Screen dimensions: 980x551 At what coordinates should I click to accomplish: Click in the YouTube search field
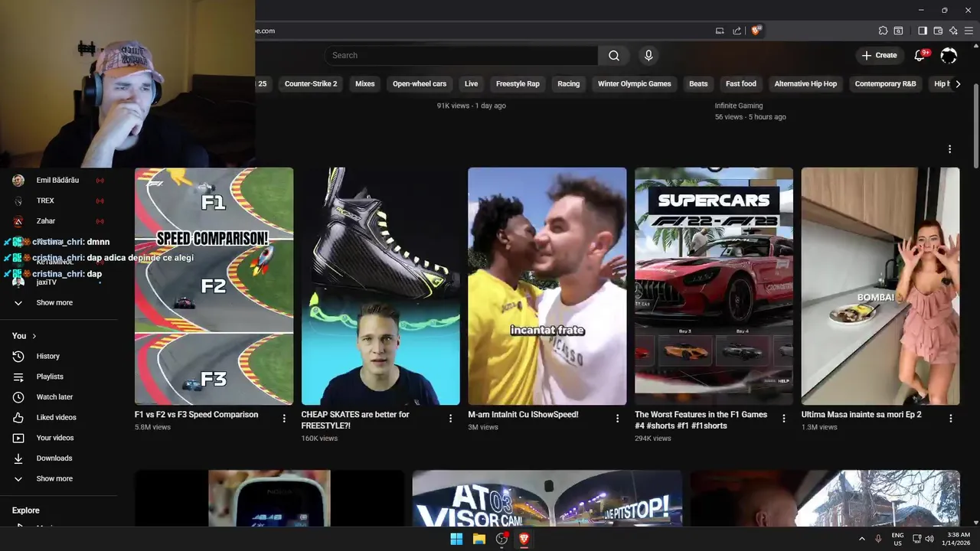461,55
